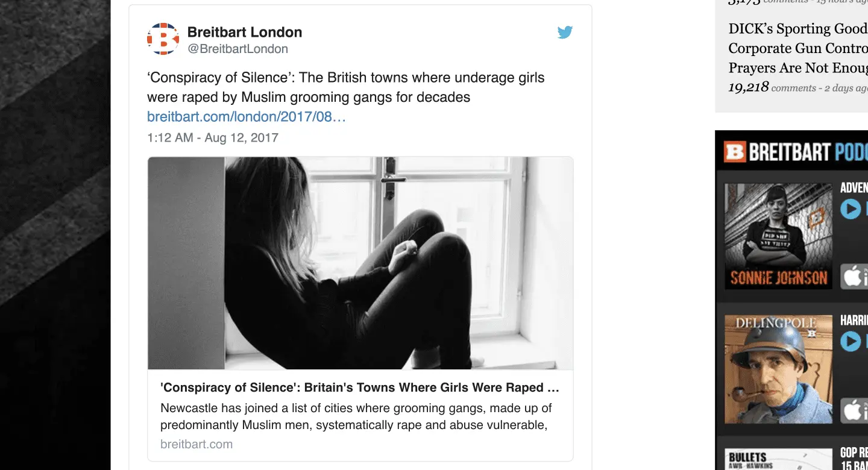Image resolution: width=868 pixels, height=470 pixels.
Task: Open the Breitbart London account name
Action: pyautogui.click(x=245, y=32)
